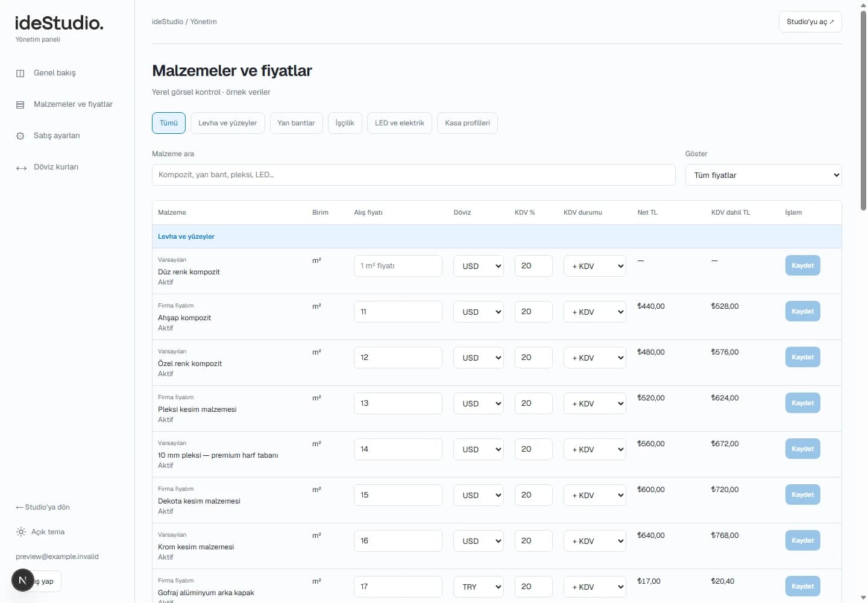Edit Alış fiyatı for Ahşap kompozit
Image resolution: width=868 pixels, height=603 pixels.
click(x=398, y=312)
